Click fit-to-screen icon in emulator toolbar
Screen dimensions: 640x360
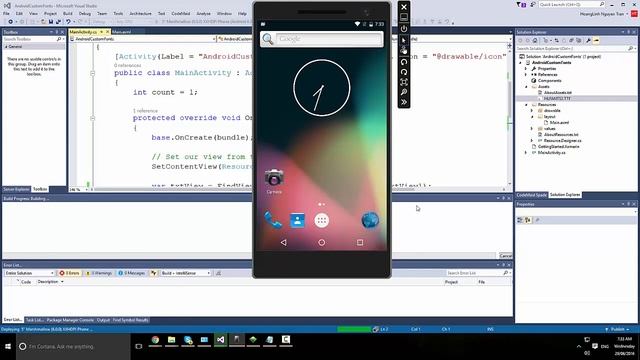pos(404,82)
